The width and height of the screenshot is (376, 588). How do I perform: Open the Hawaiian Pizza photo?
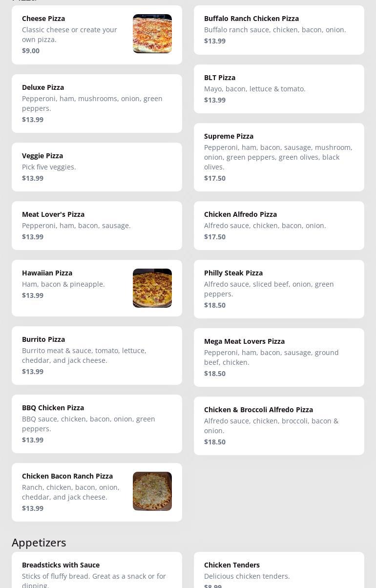pos(152,288)
